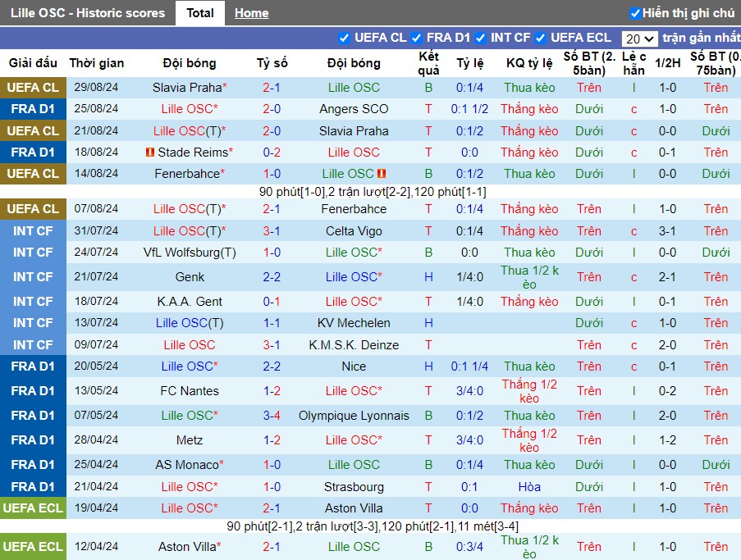Uncheck the FRA D1 filter checkbox

416,38
